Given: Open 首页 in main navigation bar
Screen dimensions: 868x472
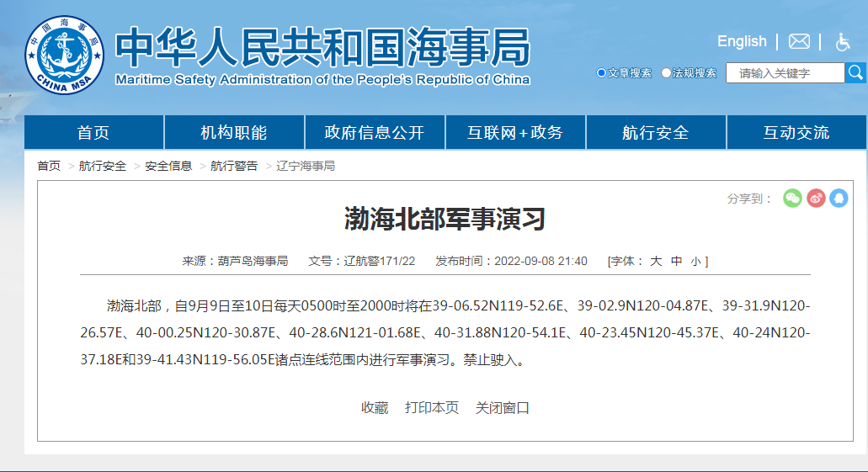Looking at the screenshot, I should click(93, 132).
